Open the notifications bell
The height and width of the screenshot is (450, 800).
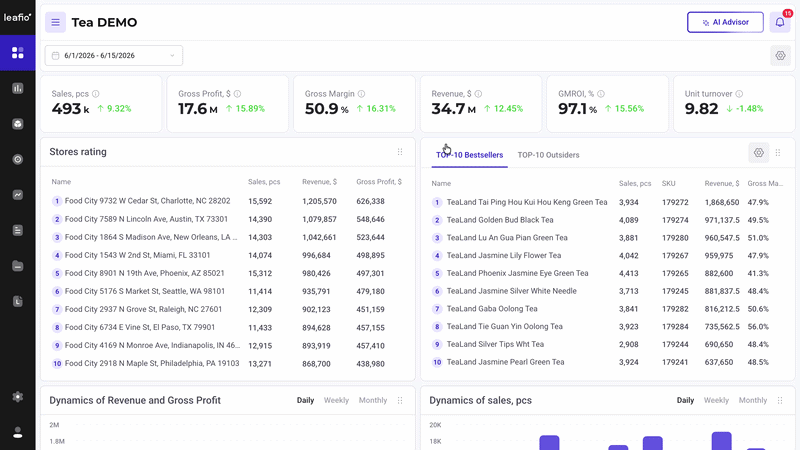[x=780, y=22]
